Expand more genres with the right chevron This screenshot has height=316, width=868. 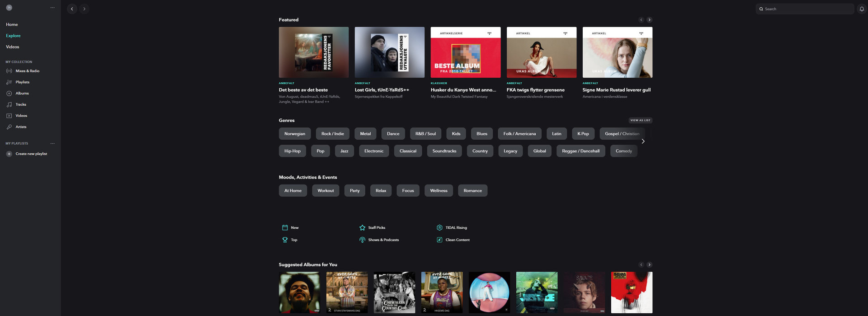[643, 141]
